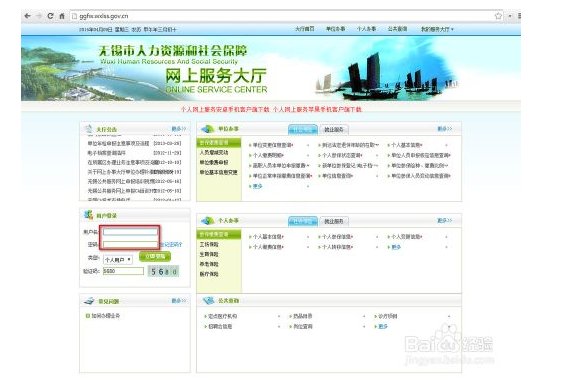The width and height of the screenshot is (566, 388).
Task: Open 公共查询 in top navigation
Action: pos(397,29)
